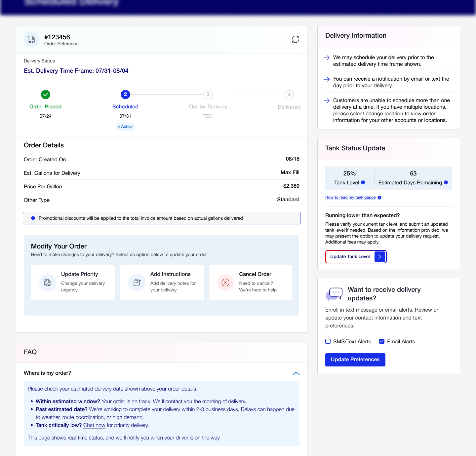Uncheck the Email Alerts checkbox
476x456 pixels.
pyautogui.click(x=382, y=341)
